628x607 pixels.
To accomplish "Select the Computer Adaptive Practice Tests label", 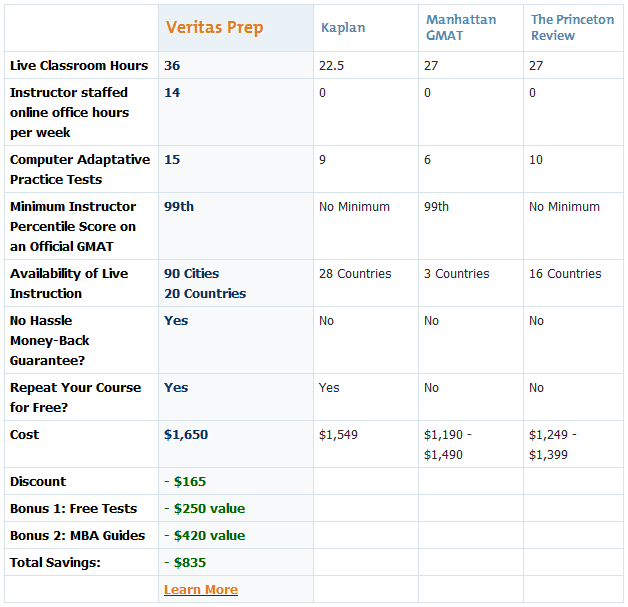I will click(x=80, y=169).
